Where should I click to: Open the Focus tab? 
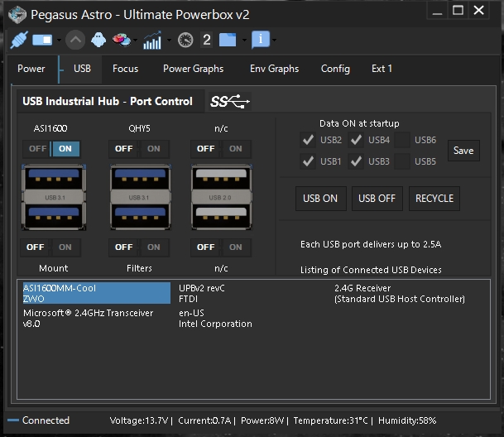pos(125,69)
